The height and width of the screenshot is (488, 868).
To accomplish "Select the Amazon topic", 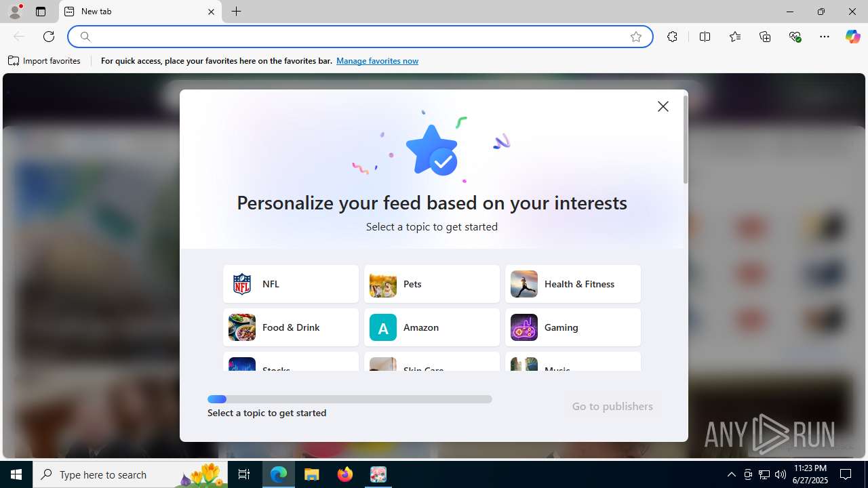I will point(432,327).
